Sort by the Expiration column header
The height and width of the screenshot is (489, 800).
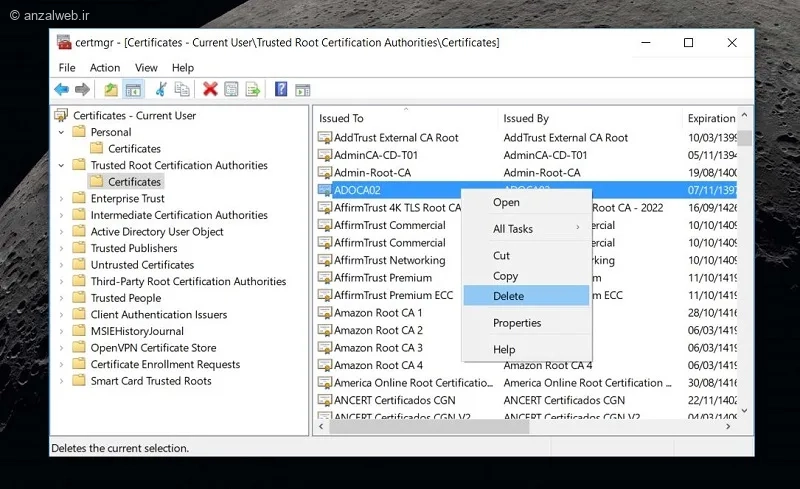coord(710,118)
